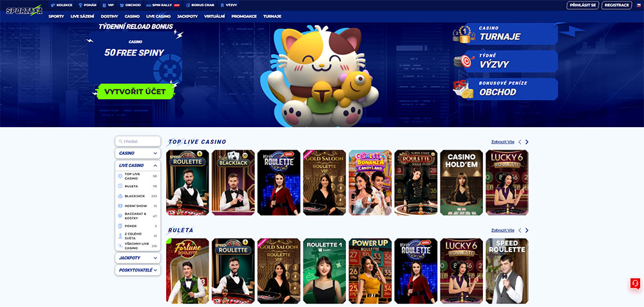
Task: Open white Speed Roulette thumbnail in Ruleta row
Action: click(x=507, y=271)
